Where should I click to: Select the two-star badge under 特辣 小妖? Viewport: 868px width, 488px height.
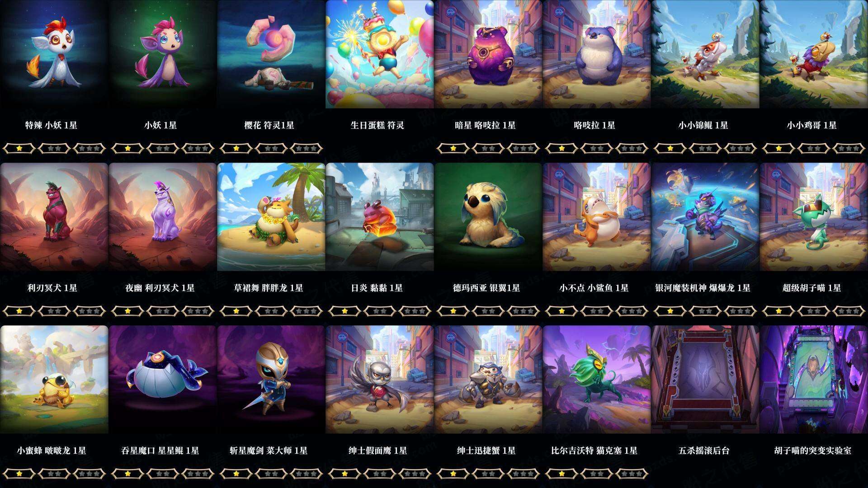tap(54, 148)
